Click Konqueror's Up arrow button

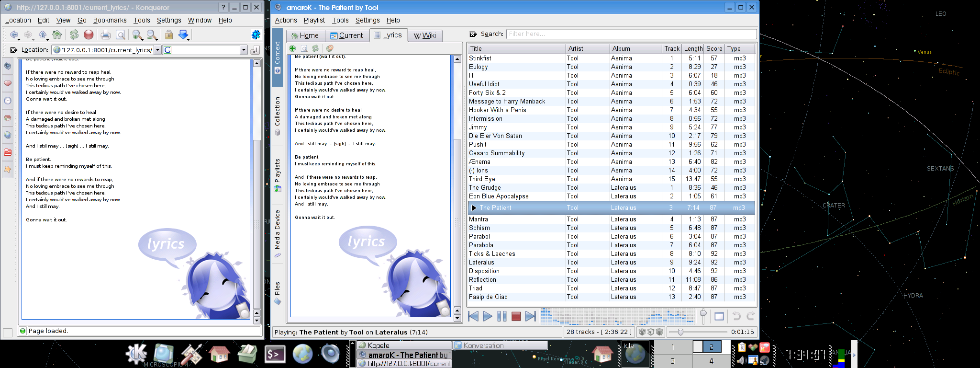point(43,34)
